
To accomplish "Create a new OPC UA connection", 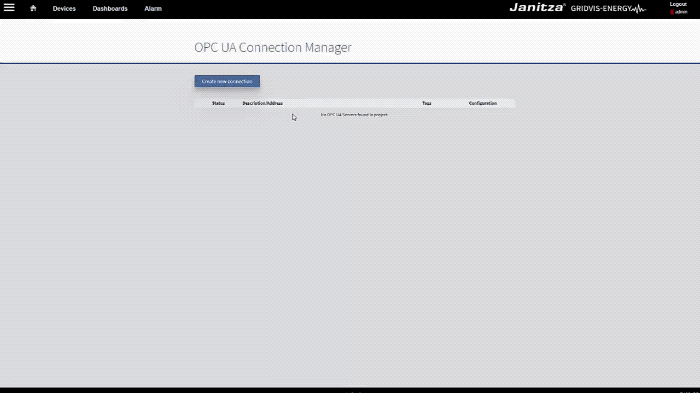I will (x=227, y=81).
